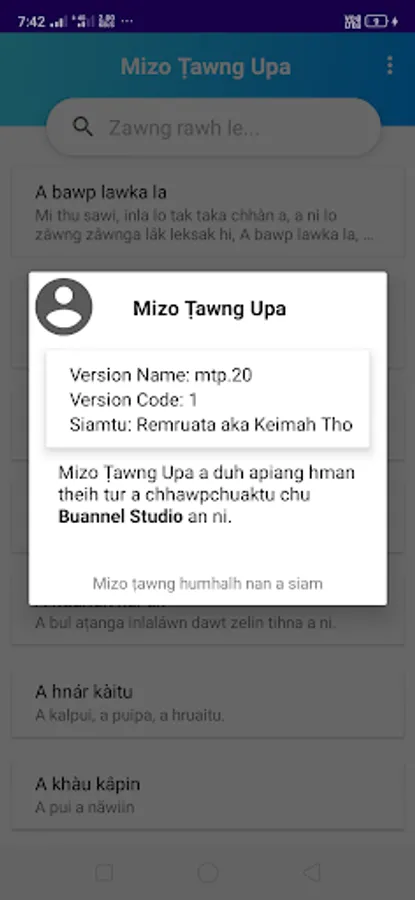Open the 'A bawp lawka la' entry

(208, 211)
